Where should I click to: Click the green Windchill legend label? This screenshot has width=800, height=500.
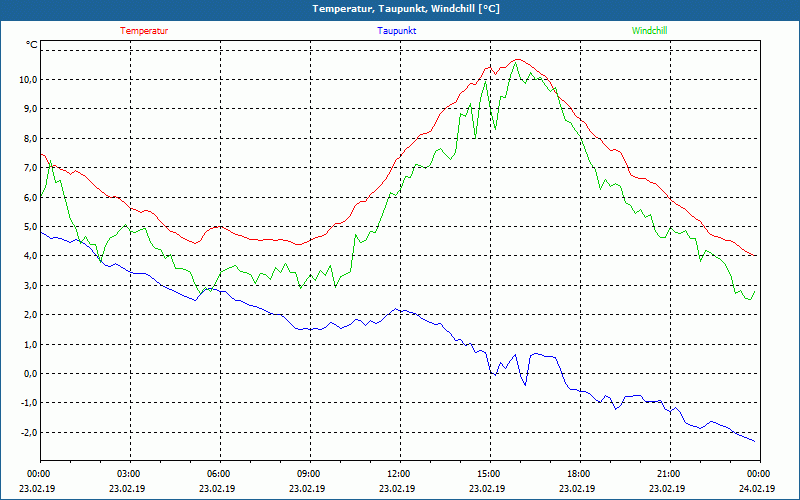click(x=650, y=31)
